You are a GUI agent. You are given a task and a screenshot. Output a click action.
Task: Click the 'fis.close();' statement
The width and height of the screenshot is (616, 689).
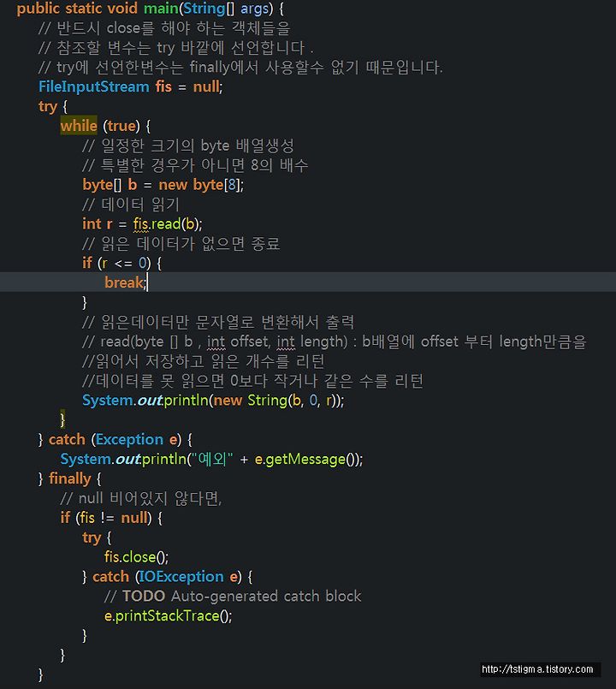(136, 556)
